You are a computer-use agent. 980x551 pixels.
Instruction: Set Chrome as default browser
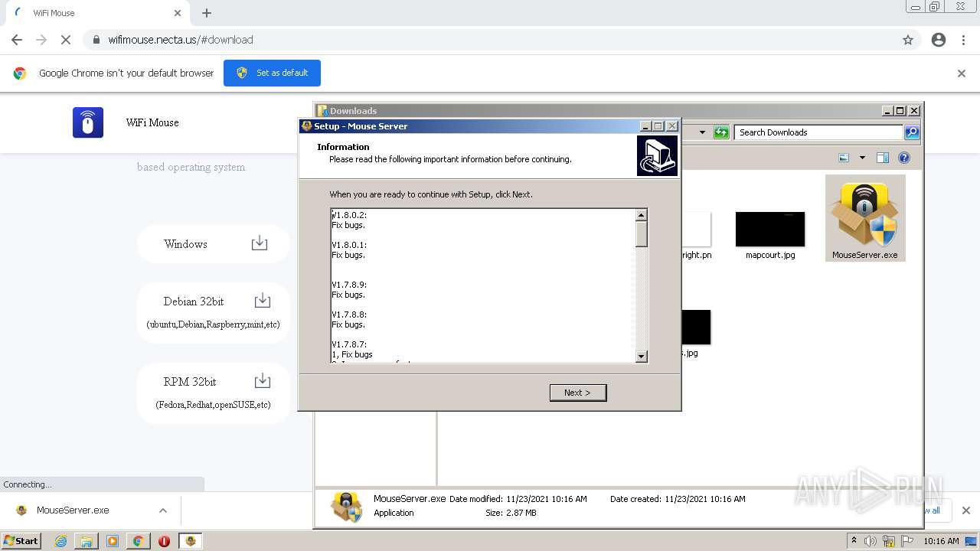[x=272, y=73]
